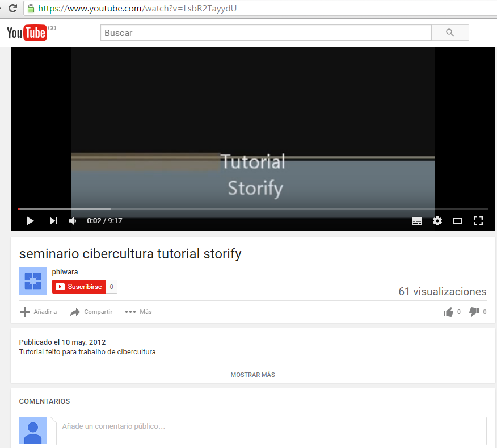Viewport: 497px width, 448px height.
Task: Share the video via Compartir
Action: click(91, 312)
